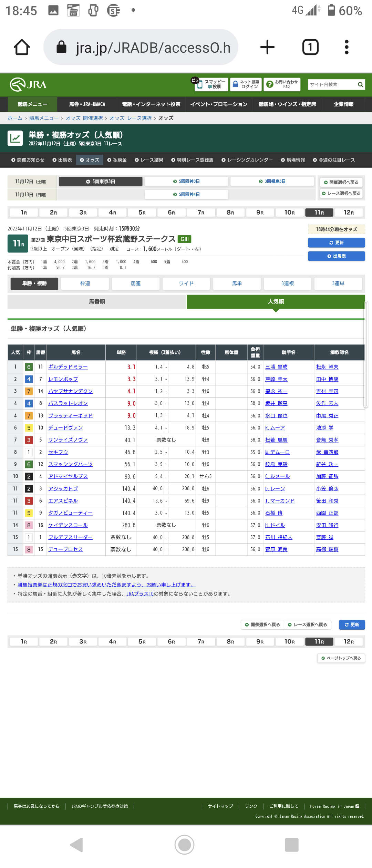Select 馬場情報 in sub navigation
Viewport: 372px width, 868px height.
[x=293, y=160]
